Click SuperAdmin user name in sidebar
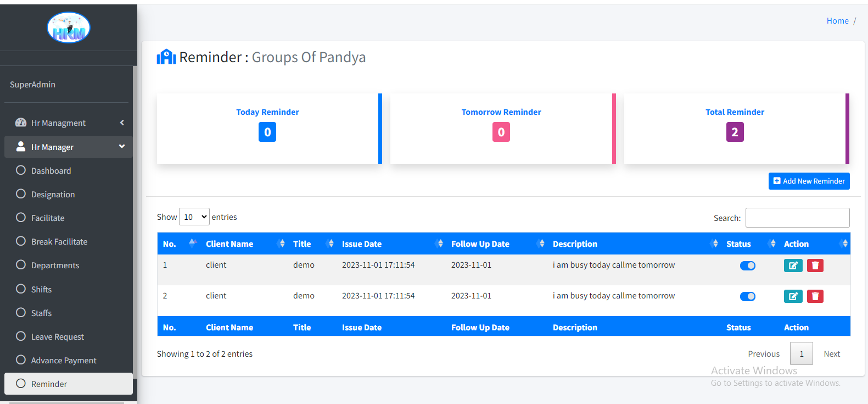Screen dimensions: 868x404 [32, 84]
